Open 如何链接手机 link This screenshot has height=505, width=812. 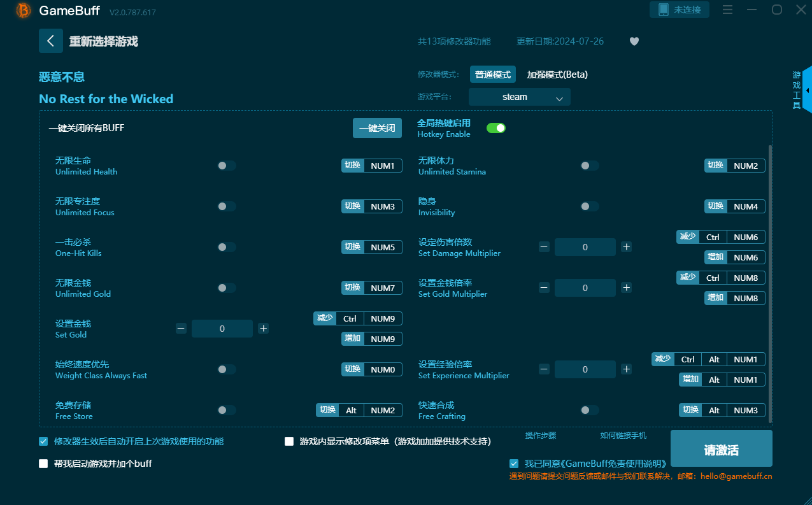(623, 436)
